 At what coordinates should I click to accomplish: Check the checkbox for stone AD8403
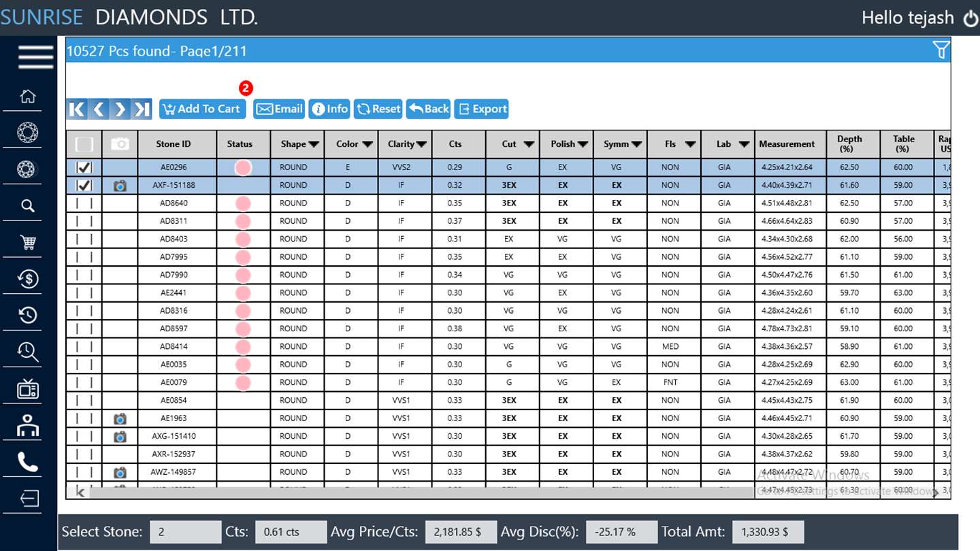(x=84, y=239)
